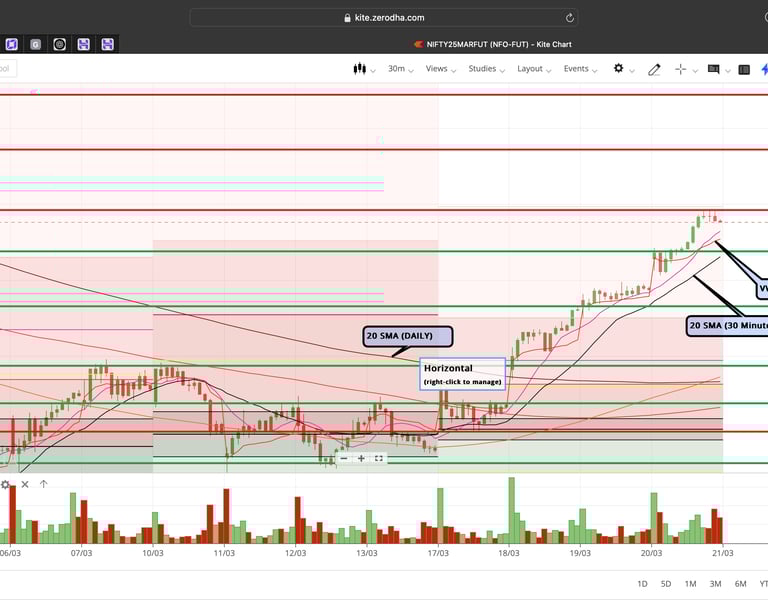Click the chart fullscreen bracket icon
Image resolution: width=768 pixels, height=600 pixels.
pyautogui.click(x=379, y=458)
